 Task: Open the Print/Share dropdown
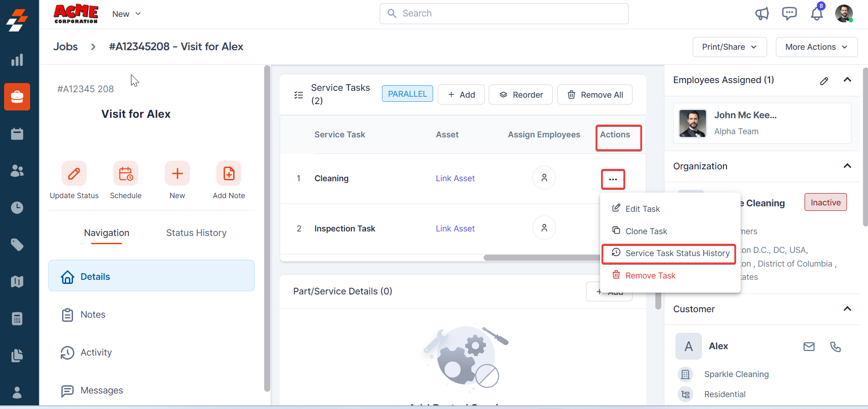click(729, 47)
